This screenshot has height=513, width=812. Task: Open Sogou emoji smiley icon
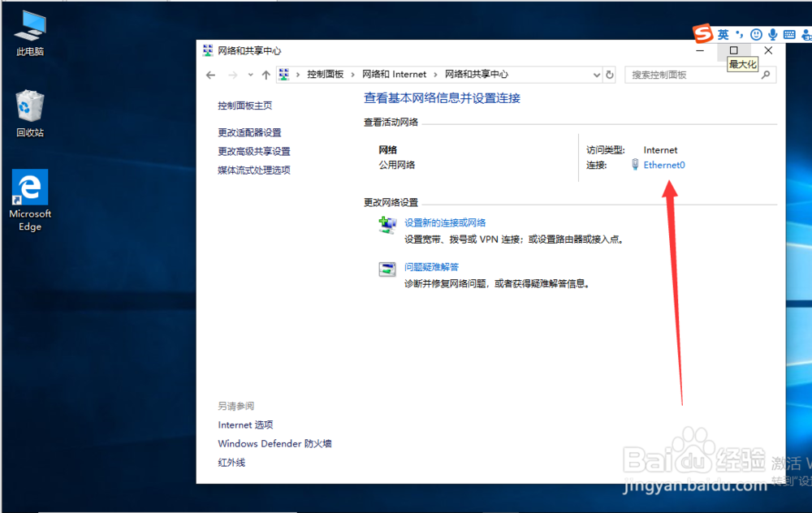pyautogui.click(x=756, y=35)
